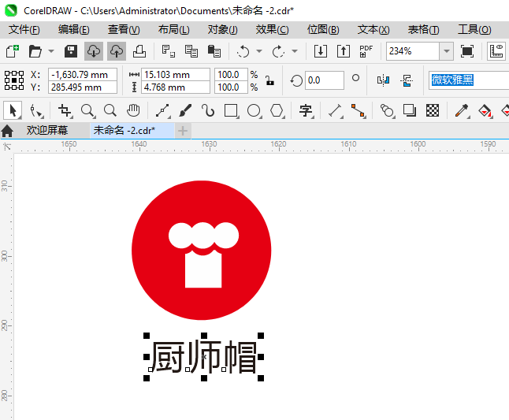
Task: Create a new document via New icon
Action: click(x=13, y=51)
